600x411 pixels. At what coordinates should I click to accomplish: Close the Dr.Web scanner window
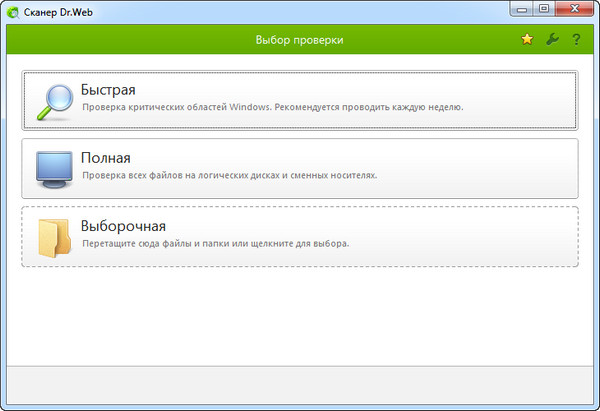[574, 9]
